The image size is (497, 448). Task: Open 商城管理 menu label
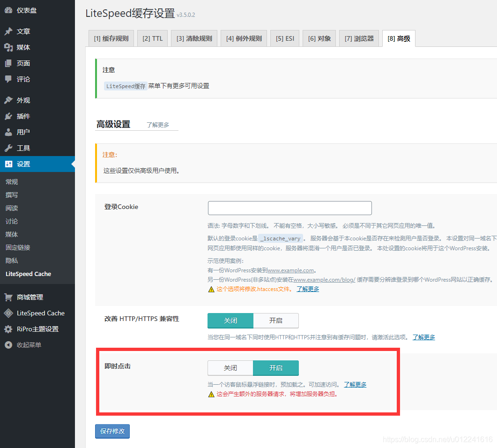(30, 297)
